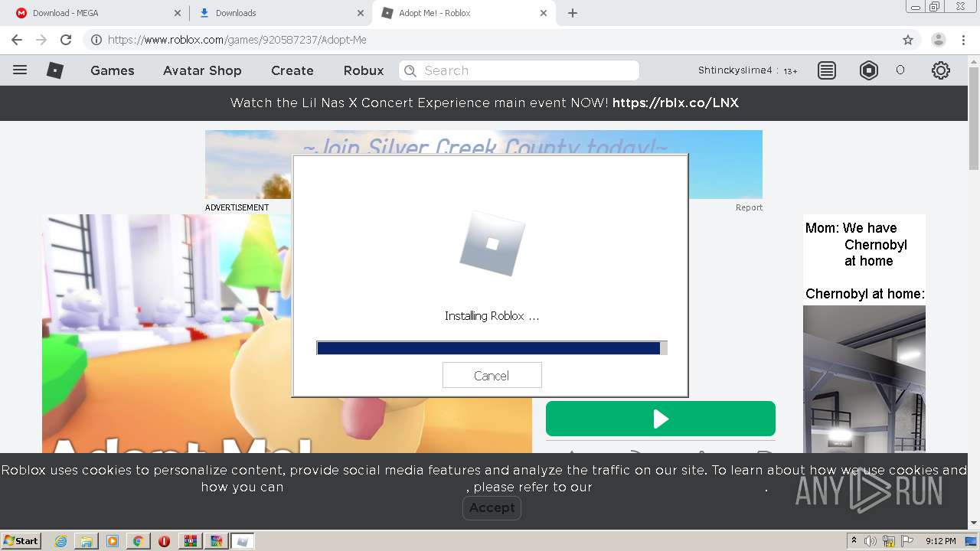
Task: Open the volume control tray icon
Action: [x=871, y=541]
